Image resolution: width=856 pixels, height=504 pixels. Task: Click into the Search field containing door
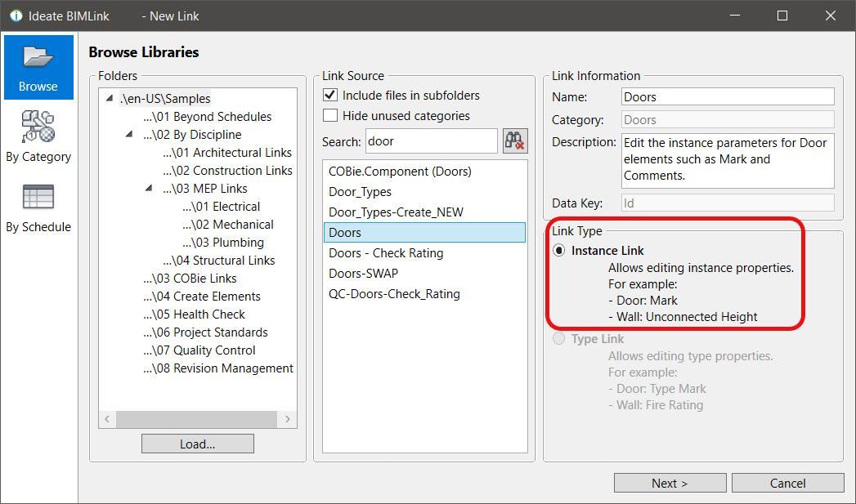[x=432, y=141]
